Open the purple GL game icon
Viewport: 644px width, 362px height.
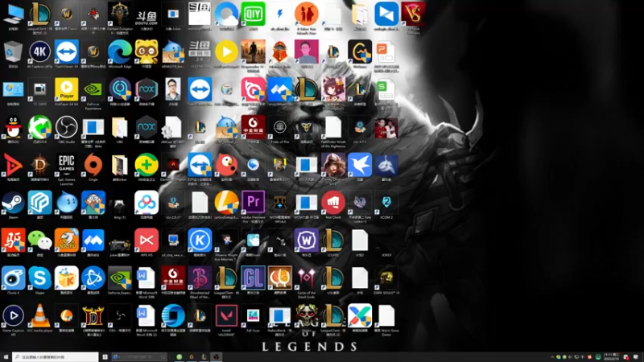pos(253,280)
